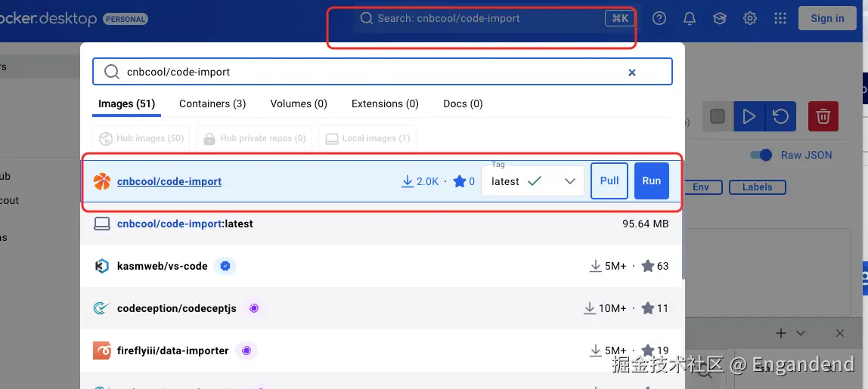The image size is (868, 389).
Task: Click the stop button in the background window
Action: (718, 116)
